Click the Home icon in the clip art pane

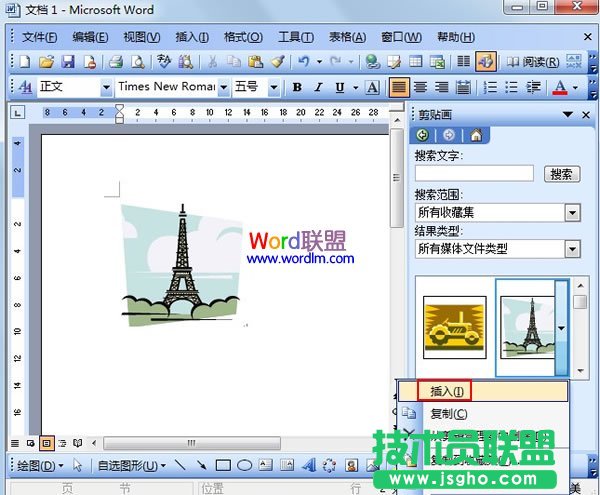[x=476, y=135]
